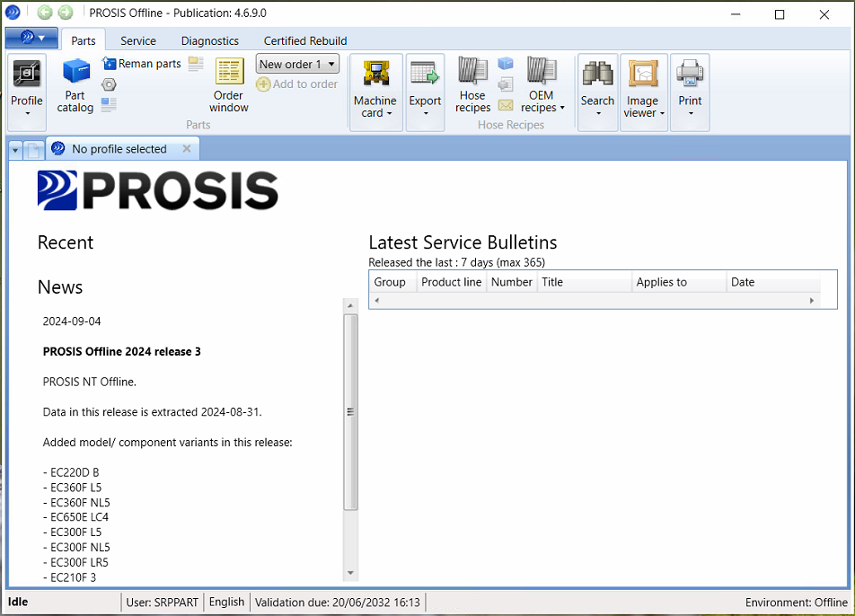Click the hex nut icon under Reman parts
The image size is (855, 616).
coord(109,84)
